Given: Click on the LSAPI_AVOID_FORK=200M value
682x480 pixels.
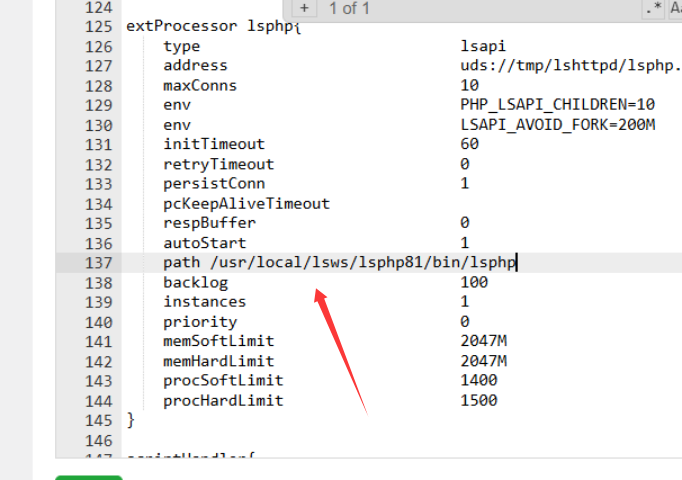Looking at the screenshot, I should (x=557, y=125).
